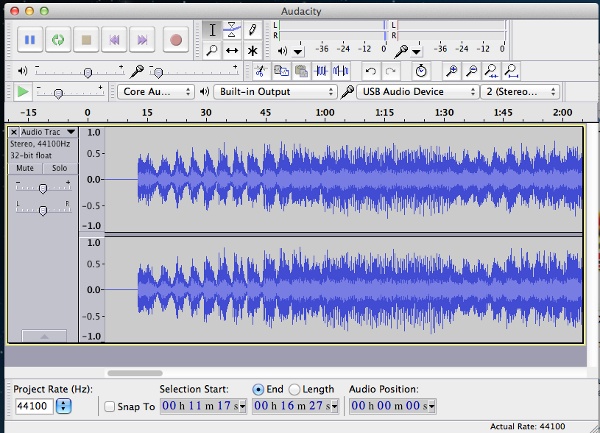Click the Audio Position time field
This screenshot has width=600, height=433.
coord(393,406)
